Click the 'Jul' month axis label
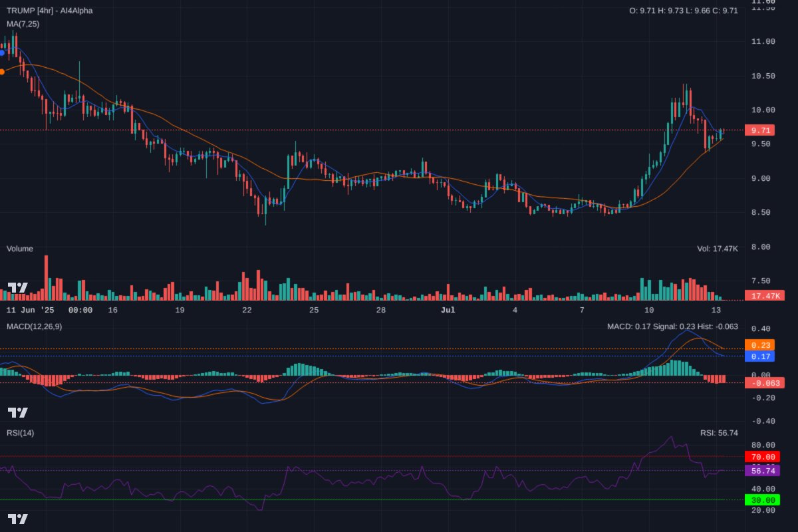798x532 pixels. [448, 310]
